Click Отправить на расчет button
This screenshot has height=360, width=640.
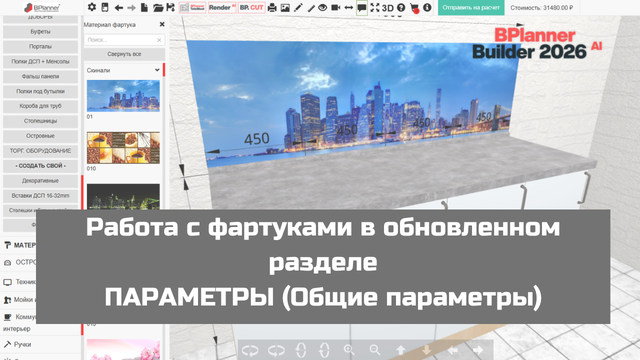(x=471, y=8)
